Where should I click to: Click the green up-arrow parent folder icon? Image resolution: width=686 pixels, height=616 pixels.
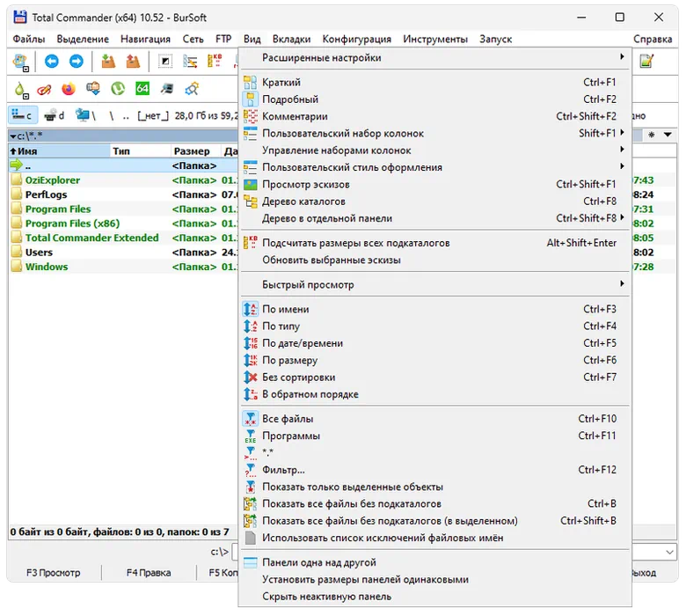coord(16,165)
